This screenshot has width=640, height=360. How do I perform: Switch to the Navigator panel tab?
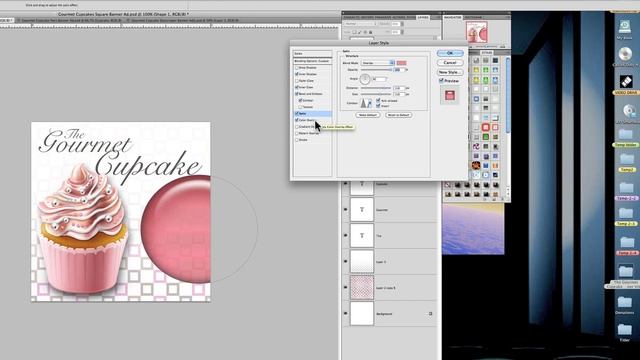click(452, 18)
